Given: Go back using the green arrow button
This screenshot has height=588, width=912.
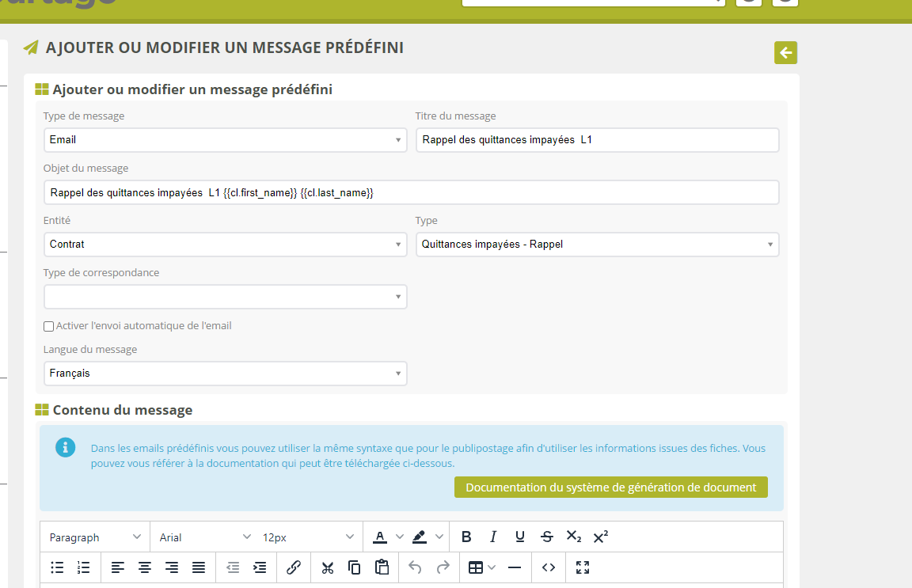Looking at the screenshot, I should pyautogui.click(x=785, y=53).
